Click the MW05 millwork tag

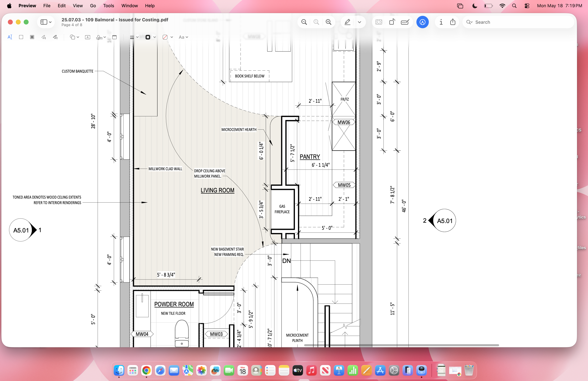[x=344, y=185]
